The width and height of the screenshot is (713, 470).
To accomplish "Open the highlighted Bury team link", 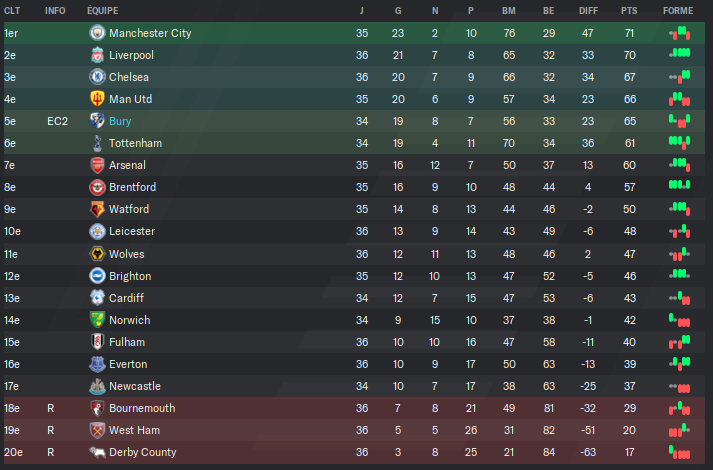I will point(120,121).
